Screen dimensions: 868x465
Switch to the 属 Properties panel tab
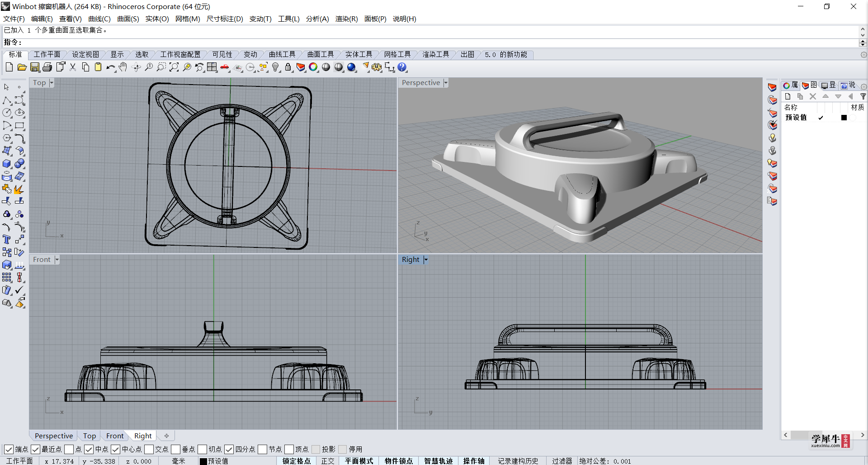coord(791,85)
